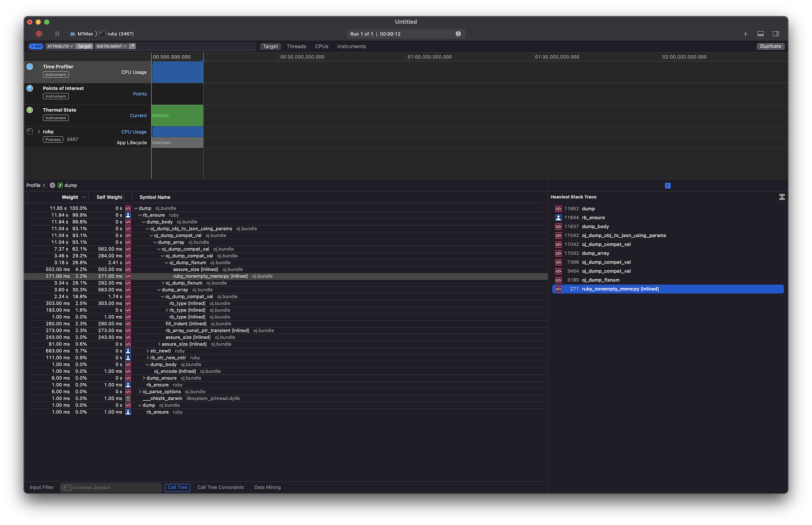Switch to the CPUs tab
812x525 pixels.
click(x=321, y=47)
